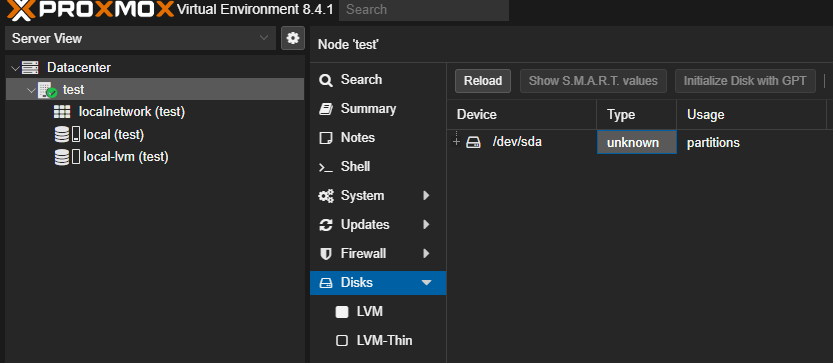Click the Datacenter server icon

pos(30,67)
